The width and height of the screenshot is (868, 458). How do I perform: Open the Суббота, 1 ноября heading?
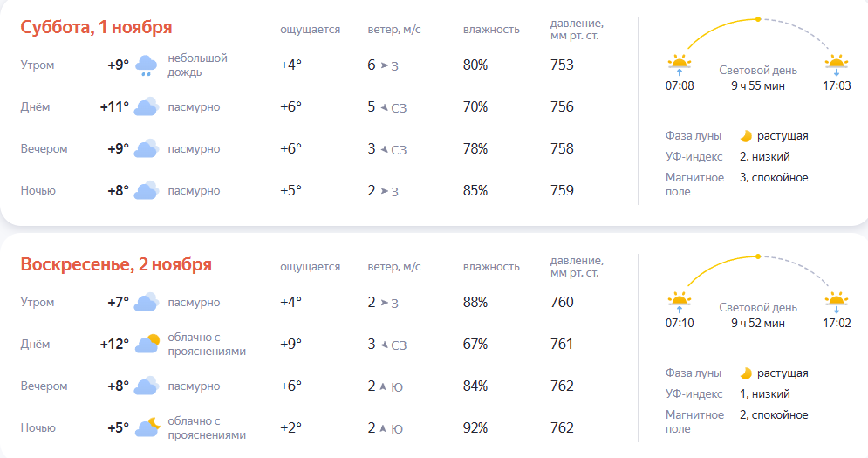pos(96,27)
